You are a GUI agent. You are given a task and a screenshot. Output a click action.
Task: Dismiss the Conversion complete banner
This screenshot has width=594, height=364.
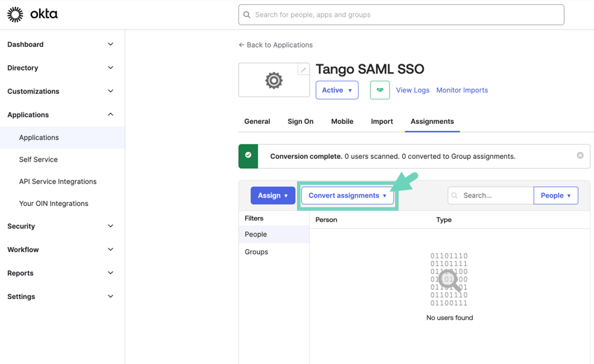click(x=580, y=155)
